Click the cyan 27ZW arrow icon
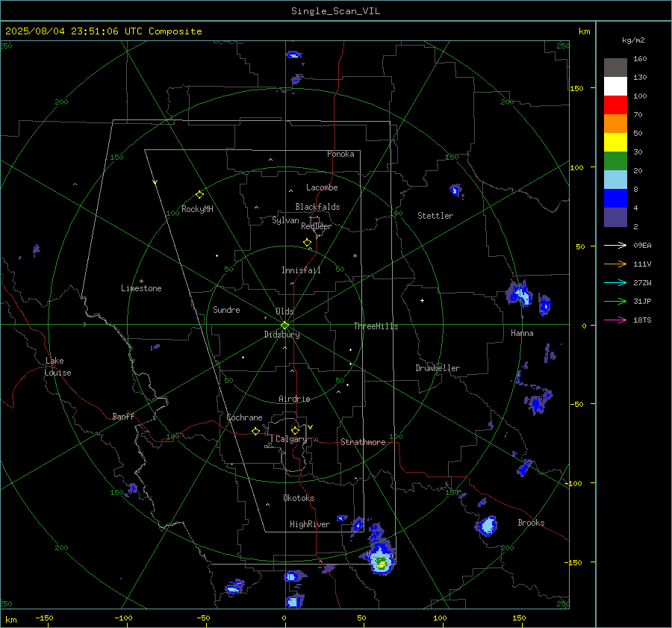Viewport: 672px width, 628px height. pos(615,282)
